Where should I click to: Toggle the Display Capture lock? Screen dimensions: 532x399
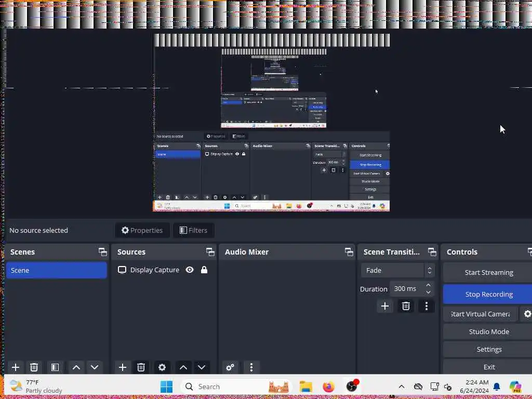click(x=204, y=270)
